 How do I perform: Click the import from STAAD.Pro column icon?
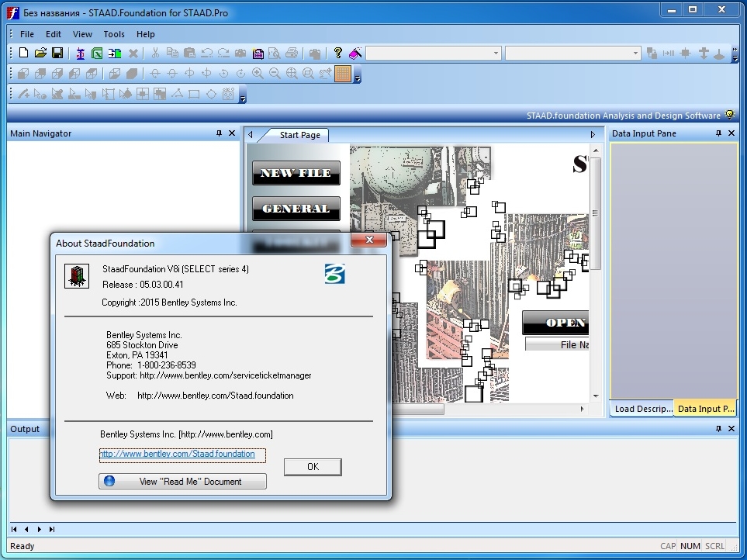point(80,54)
